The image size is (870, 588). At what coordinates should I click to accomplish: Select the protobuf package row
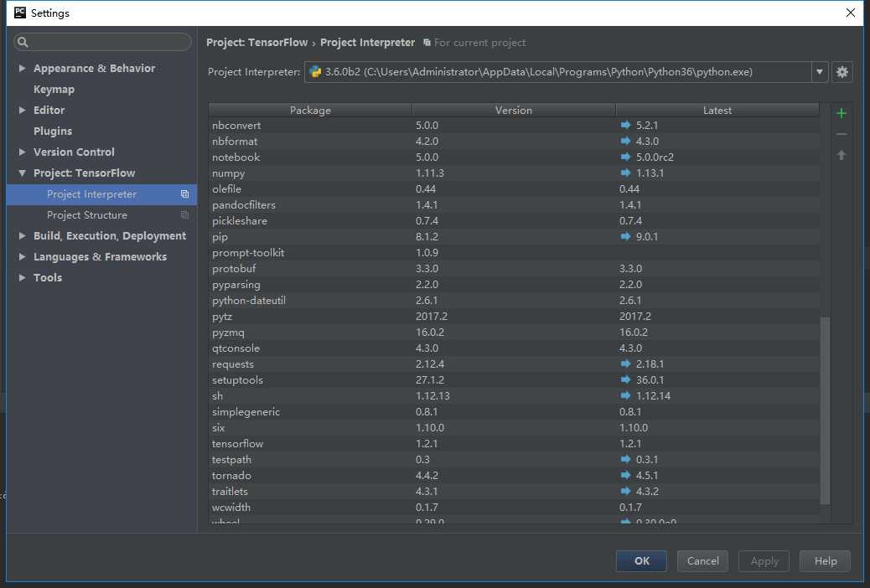click(x=515, y=269)
